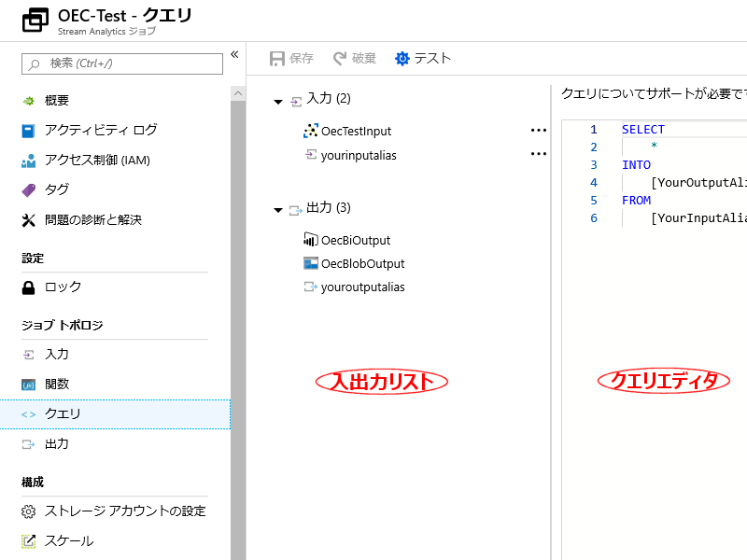The height and width of the screenshot is (560, 747).
Task: Open the more options menu for OecTestInput
Action: coord(539,131)
